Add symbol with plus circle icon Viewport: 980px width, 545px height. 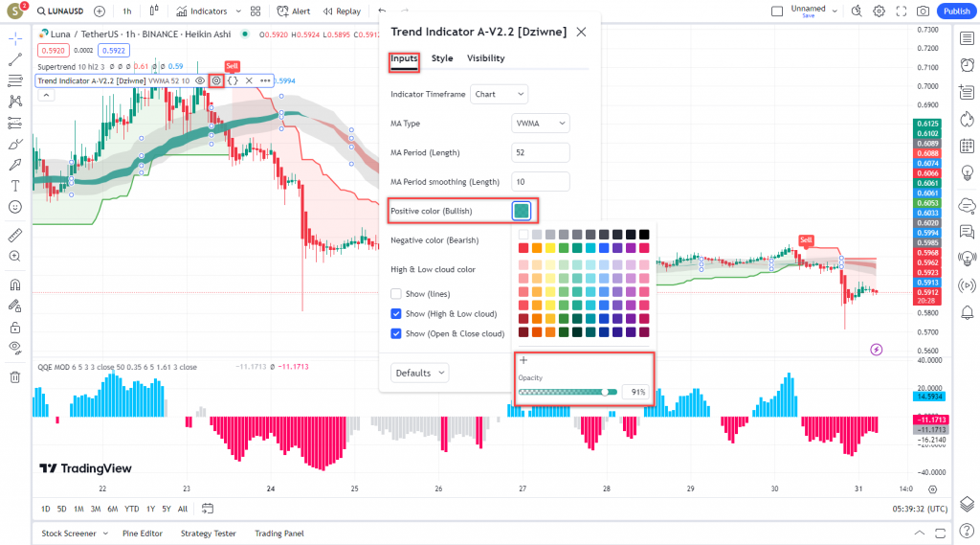[100, 11]
